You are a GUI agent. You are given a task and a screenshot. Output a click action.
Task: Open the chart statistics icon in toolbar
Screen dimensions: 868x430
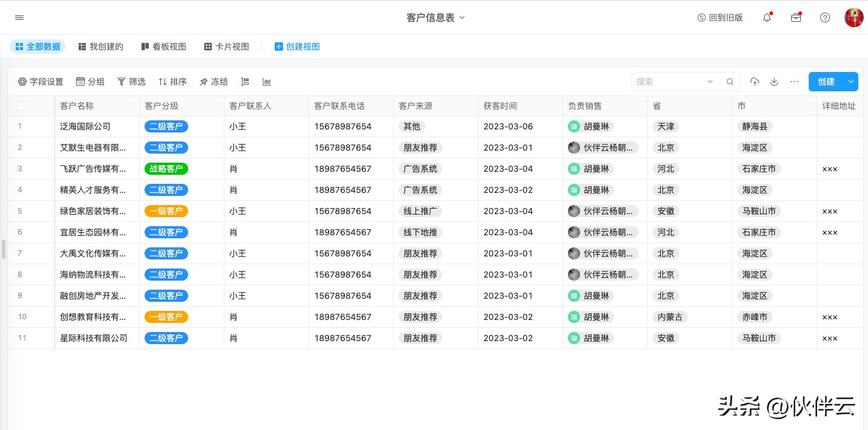click(267, 82)
